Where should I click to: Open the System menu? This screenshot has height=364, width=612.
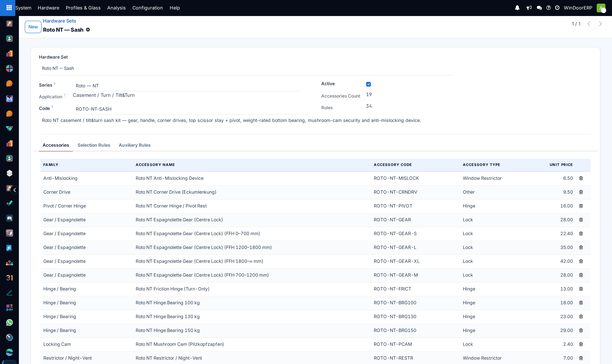point(23,8)
